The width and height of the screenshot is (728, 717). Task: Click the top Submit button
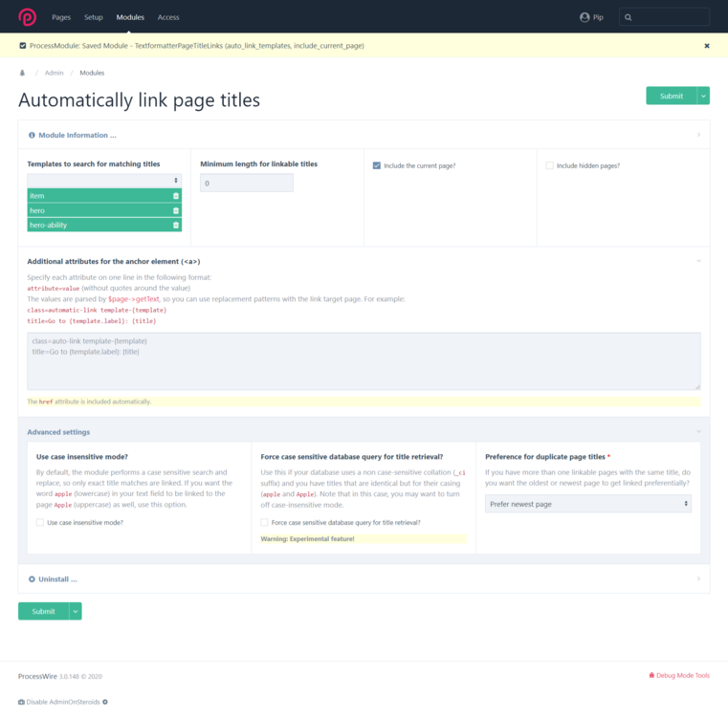click(x=671, y=96)
